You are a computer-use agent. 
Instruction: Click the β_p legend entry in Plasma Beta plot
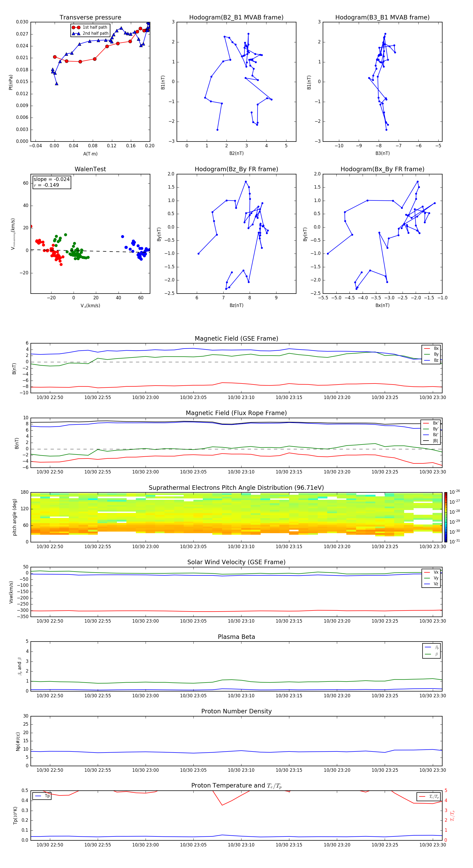[x=431, y=647]
